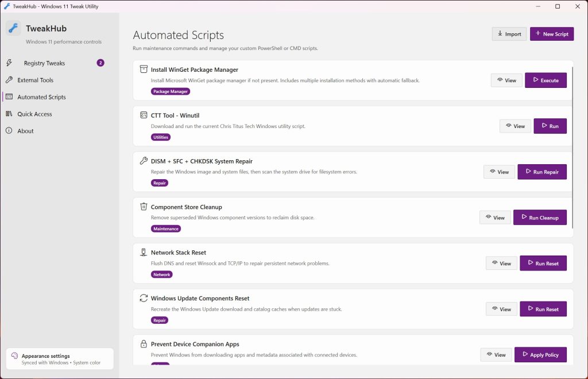The width and height of the screenshot is (588, 379).
Task: Open the Quick Access page
Action: coord(57,114)
